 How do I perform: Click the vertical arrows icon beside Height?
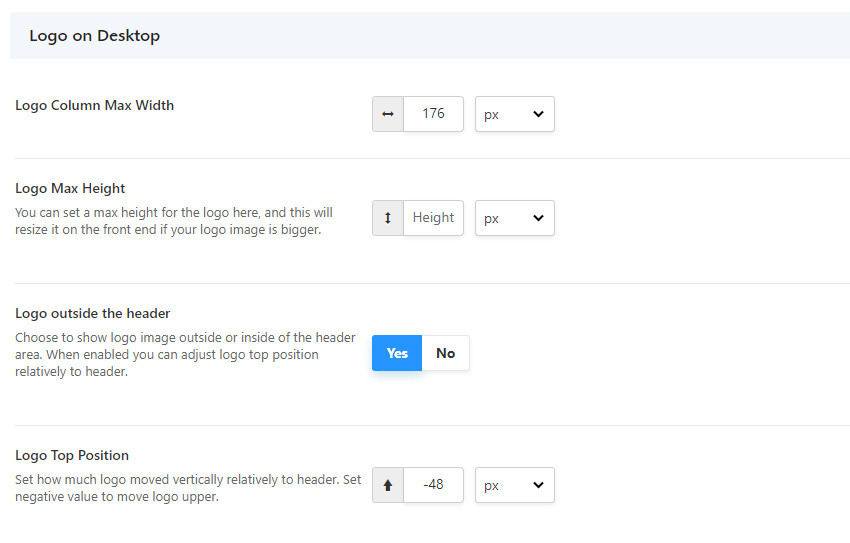click(388, 218)
